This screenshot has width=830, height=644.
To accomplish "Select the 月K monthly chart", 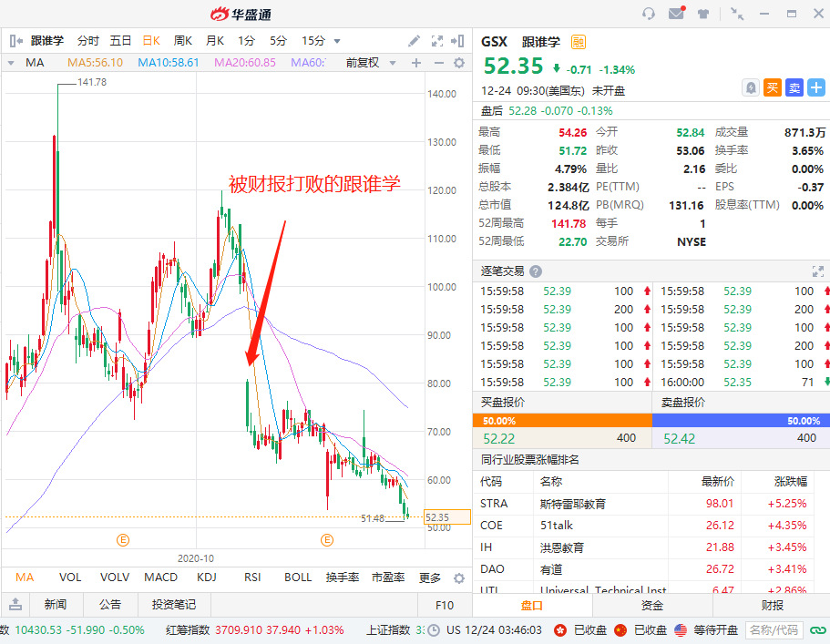I will tap(215, 41).
